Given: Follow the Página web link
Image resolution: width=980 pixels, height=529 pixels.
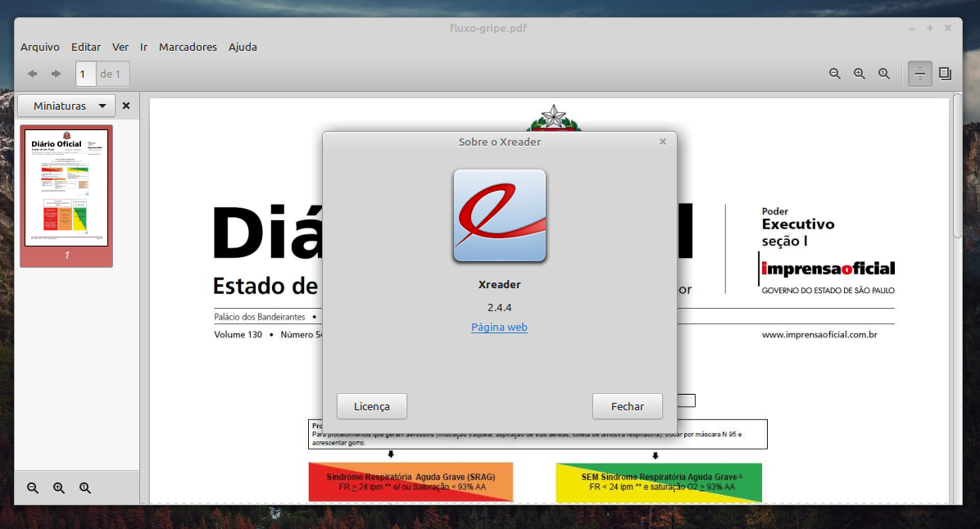Looking at the screenshot, I should 499,328.
